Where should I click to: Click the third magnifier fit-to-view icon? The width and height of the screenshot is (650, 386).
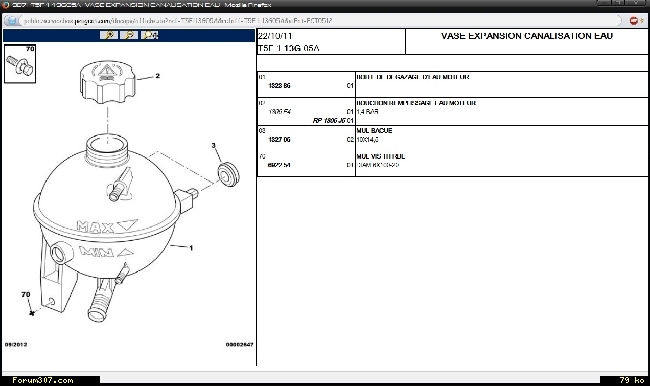click(149, 35)
